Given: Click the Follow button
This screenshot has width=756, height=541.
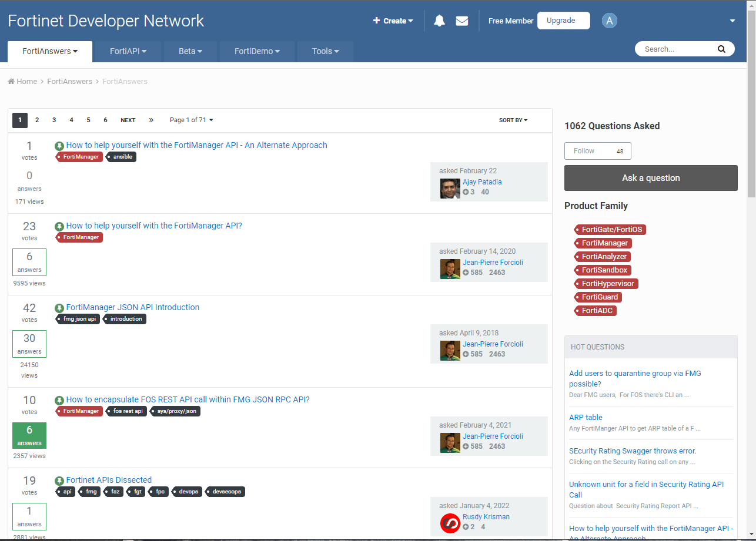Looking at the screenshot, I should click(x=598, y=151).
